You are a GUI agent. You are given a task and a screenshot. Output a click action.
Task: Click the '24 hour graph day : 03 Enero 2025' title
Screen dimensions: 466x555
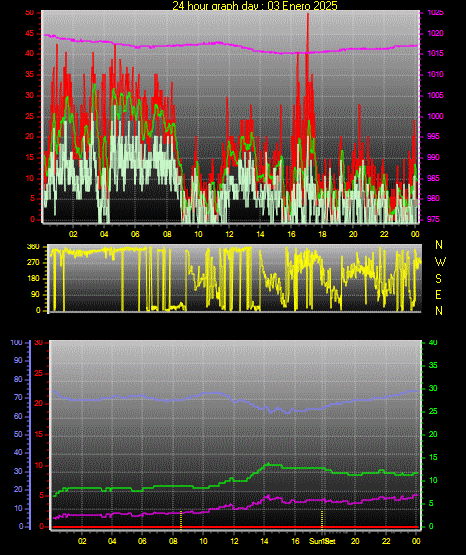click(x=255, y=5)
